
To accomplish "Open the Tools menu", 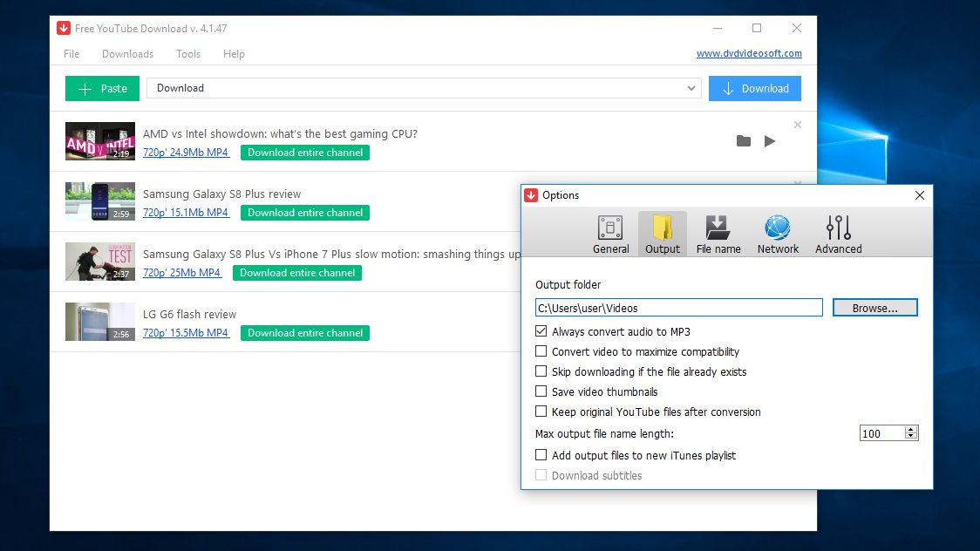I will pos(188,54).
